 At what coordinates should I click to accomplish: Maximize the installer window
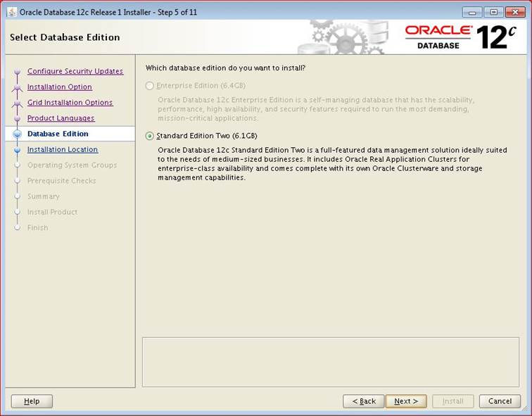[x=494, y=13]
